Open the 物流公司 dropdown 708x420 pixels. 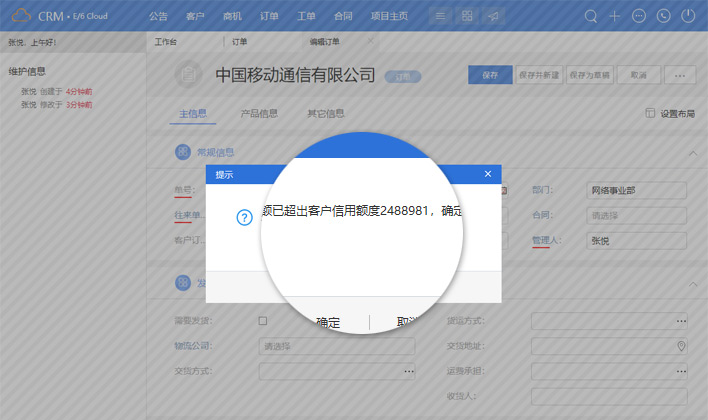(335, 346)
